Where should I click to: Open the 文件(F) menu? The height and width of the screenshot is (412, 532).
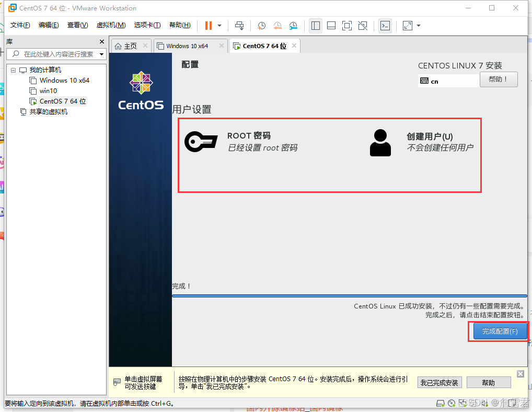[x=20, y=25]
